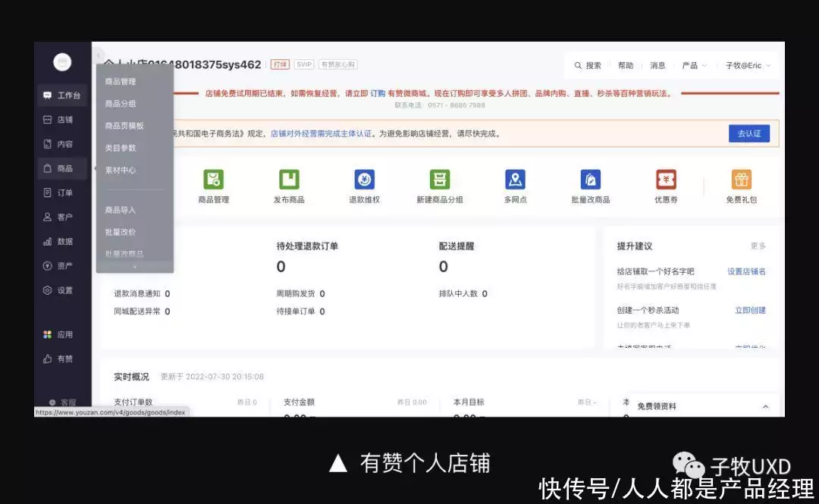Follow the 设置店铺名 link
The height and width of the screenshot is (504, 819).
[x=746, y=271]
